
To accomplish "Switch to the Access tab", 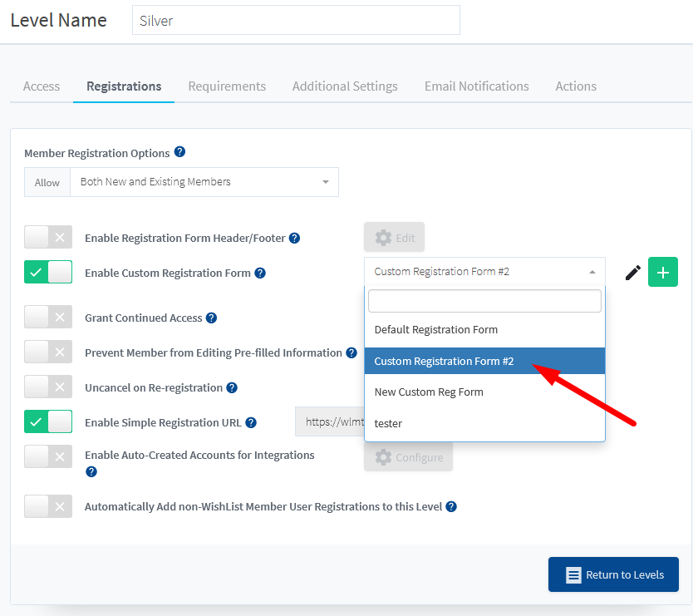I will point(42,86).
